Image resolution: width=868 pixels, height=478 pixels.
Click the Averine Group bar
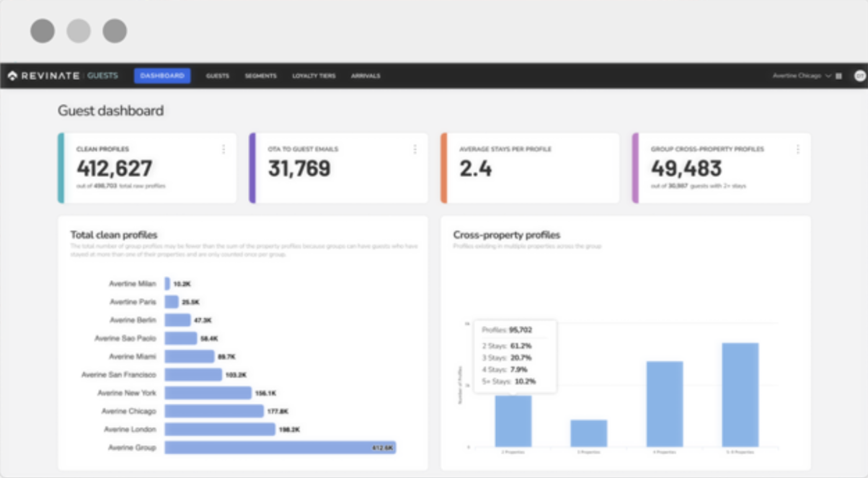280,448
